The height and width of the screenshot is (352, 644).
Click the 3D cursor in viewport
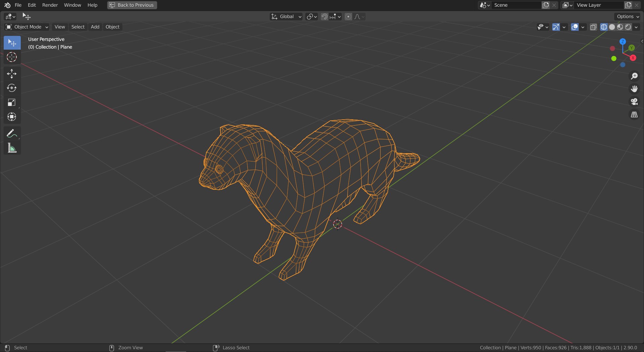pos(337,224)
